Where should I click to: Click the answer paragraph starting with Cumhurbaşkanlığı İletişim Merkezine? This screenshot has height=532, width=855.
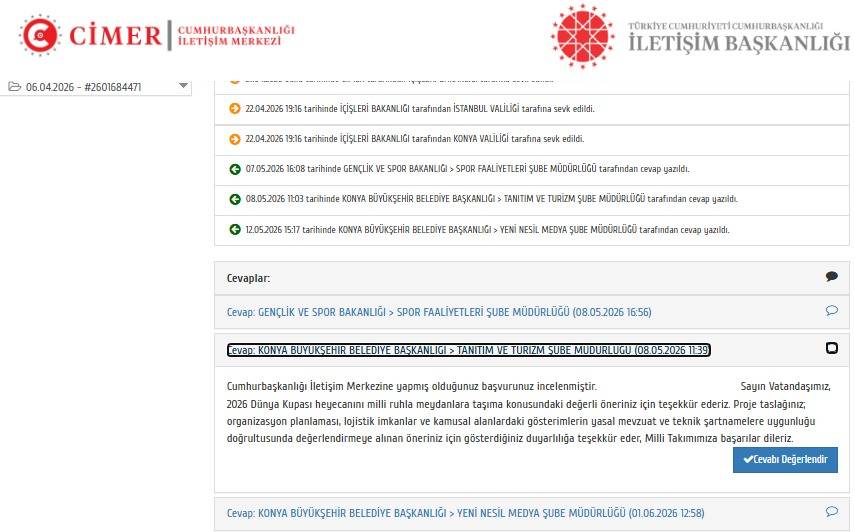pos(528,412)
